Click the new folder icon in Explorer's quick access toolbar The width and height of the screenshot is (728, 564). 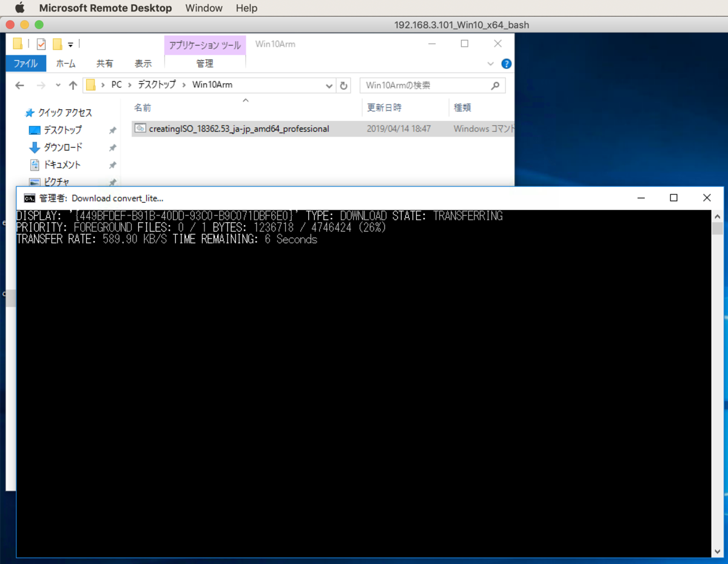tap(58, 44)
